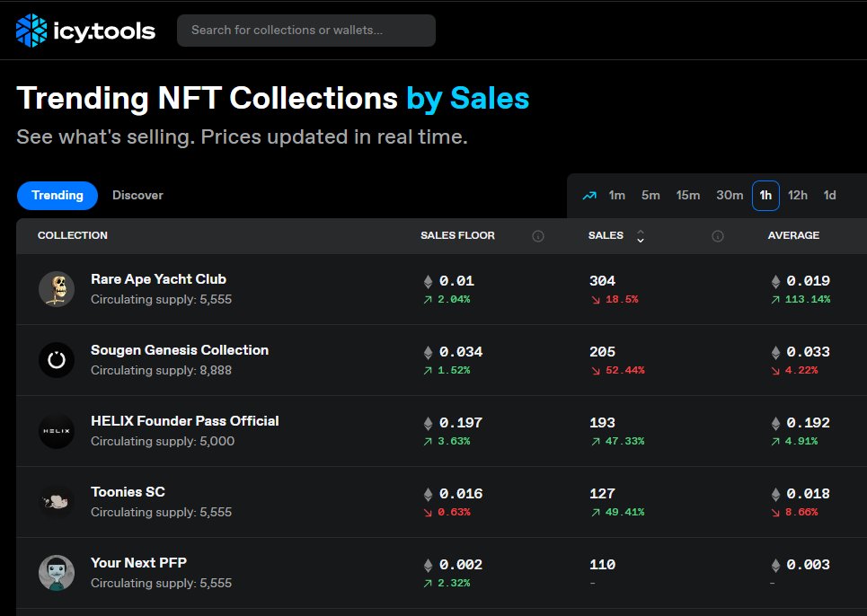Viewport: 867px width, 616px height.
Task: Open the Your Next PFP collection
Action: pyautogui.click(x=138, y=562)
